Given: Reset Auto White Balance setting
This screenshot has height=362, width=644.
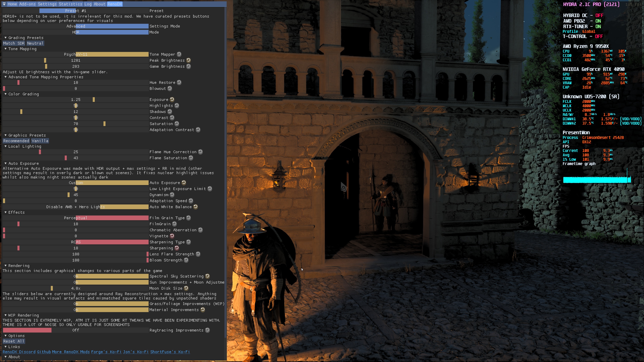Looking at the screenshot, I should [x=196, y=207].
